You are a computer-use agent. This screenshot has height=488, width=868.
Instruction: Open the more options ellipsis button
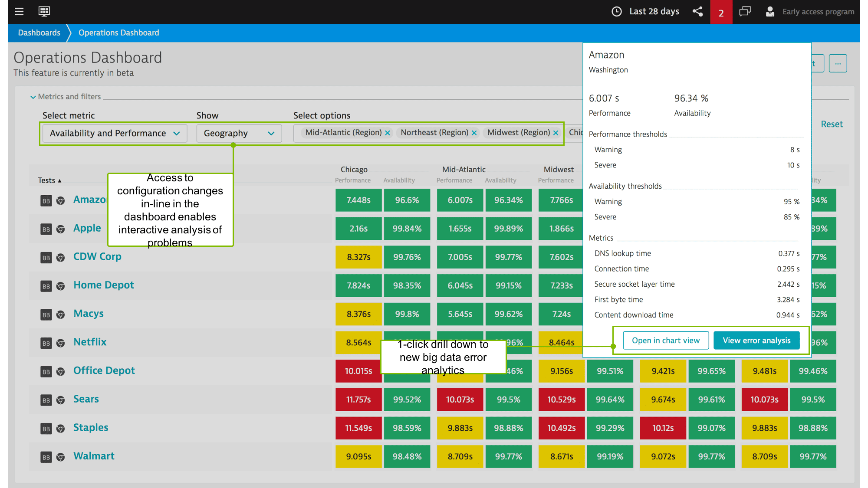coord(838,63)
